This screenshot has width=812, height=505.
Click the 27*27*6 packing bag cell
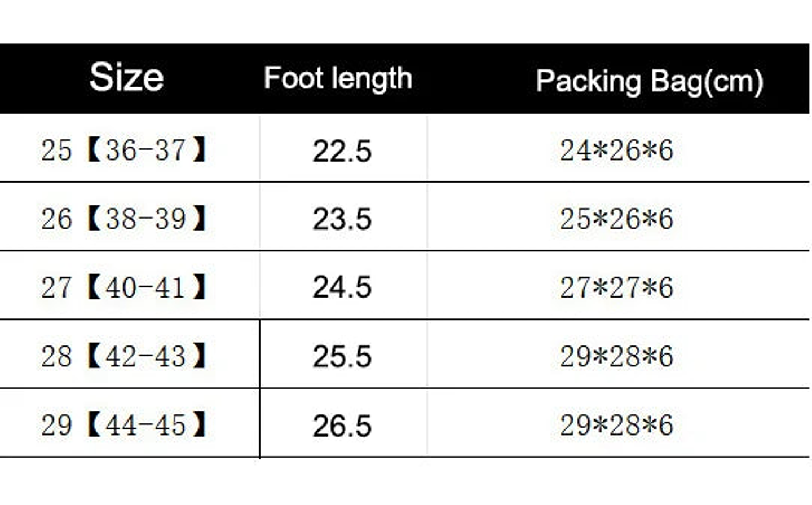616,287
